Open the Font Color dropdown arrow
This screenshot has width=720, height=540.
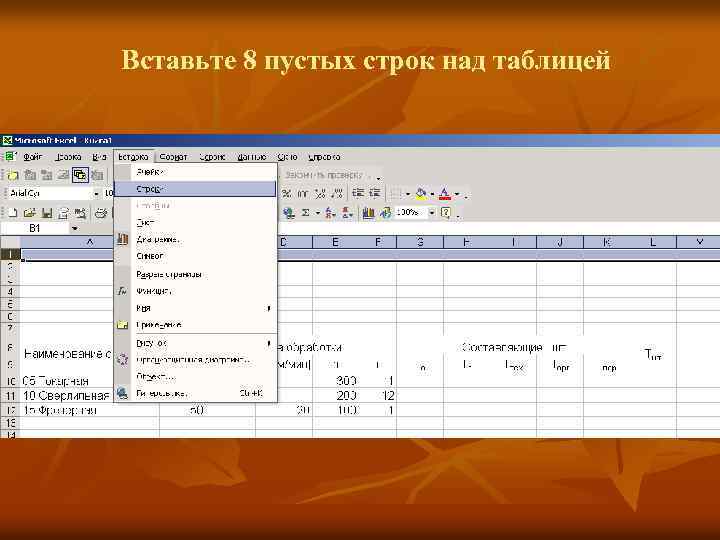456,194
